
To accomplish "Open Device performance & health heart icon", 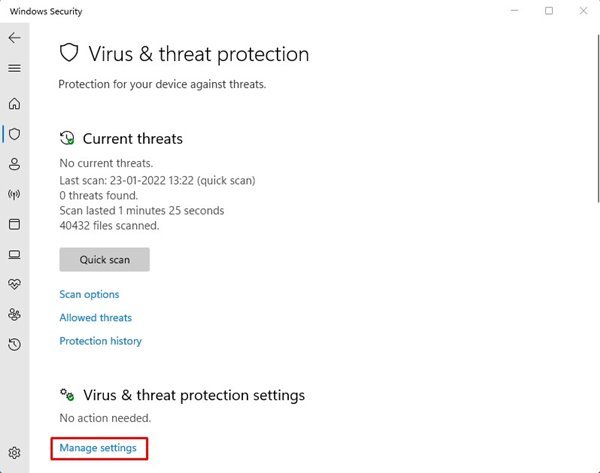I will point(15,284).
